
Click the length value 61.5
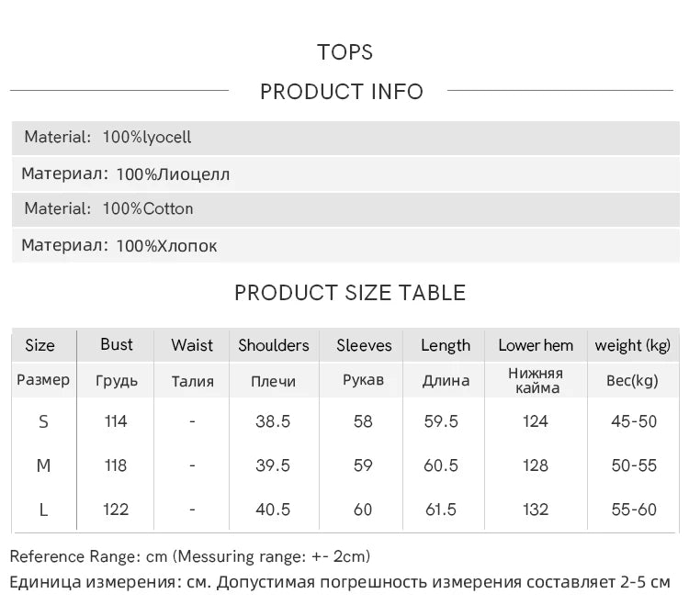coord(440,510)
